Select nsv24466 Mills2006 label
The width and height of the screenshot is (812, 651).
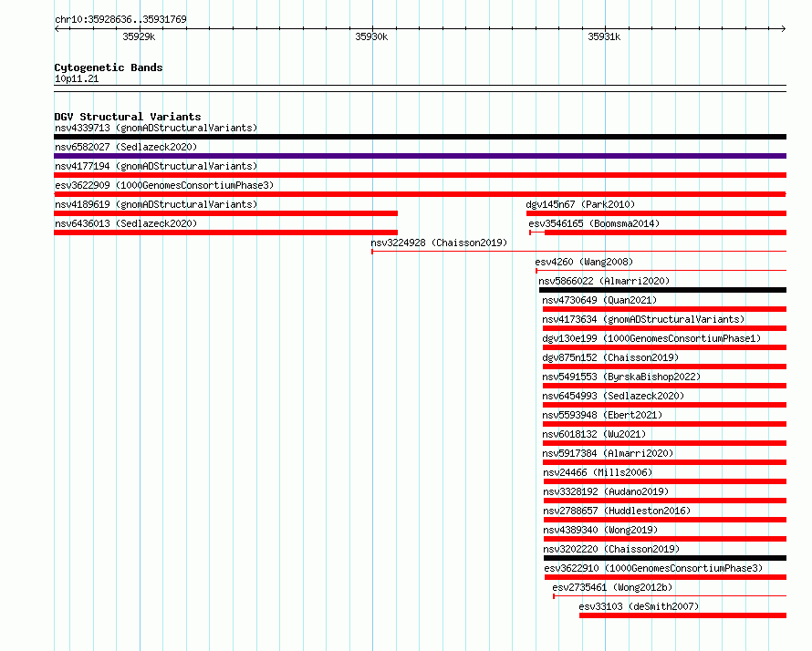[598, 472]
